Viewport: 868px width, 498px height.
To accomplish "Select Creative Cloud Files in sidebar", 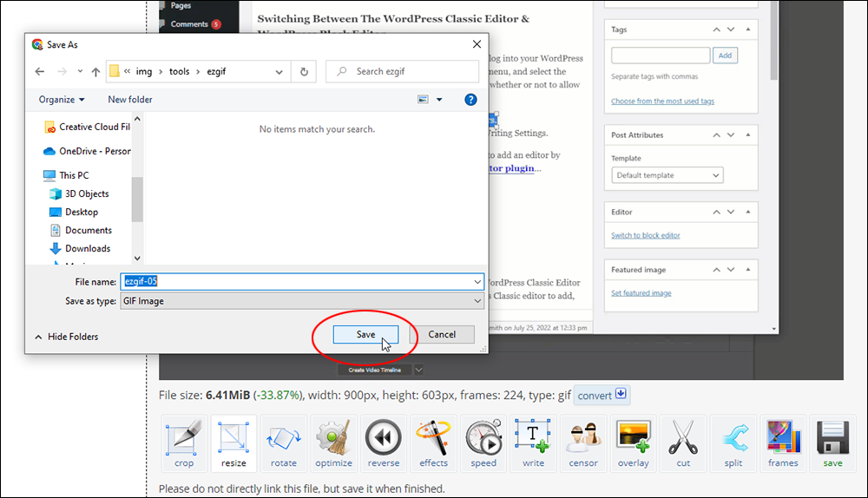I will click(x=87, y=127).
